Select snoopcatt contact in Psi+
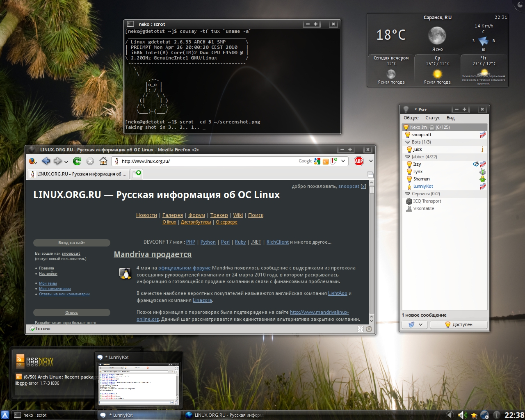This screenshot has width=525, height=420. (x=445, y=135)
